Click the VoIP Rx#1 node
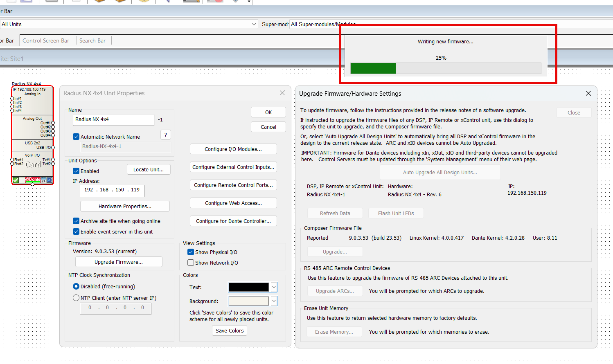The image size is (613, 364). (x=12, y=160)
